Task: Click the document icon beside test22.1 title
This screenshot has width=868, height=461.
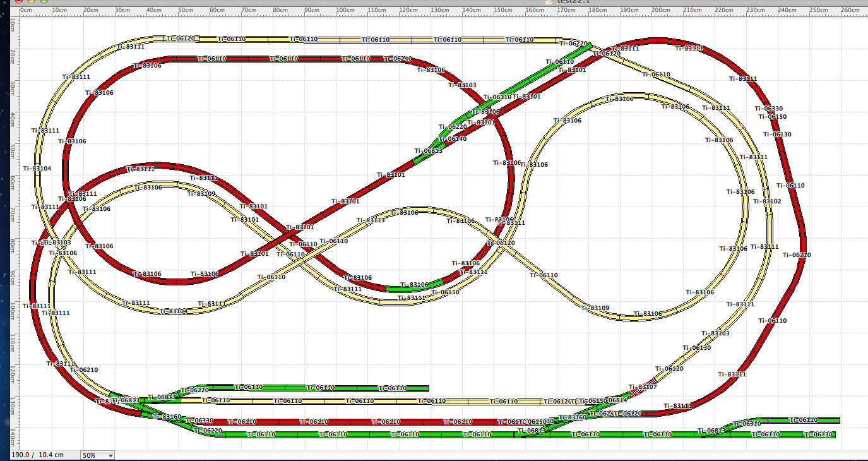Action: 549,2
